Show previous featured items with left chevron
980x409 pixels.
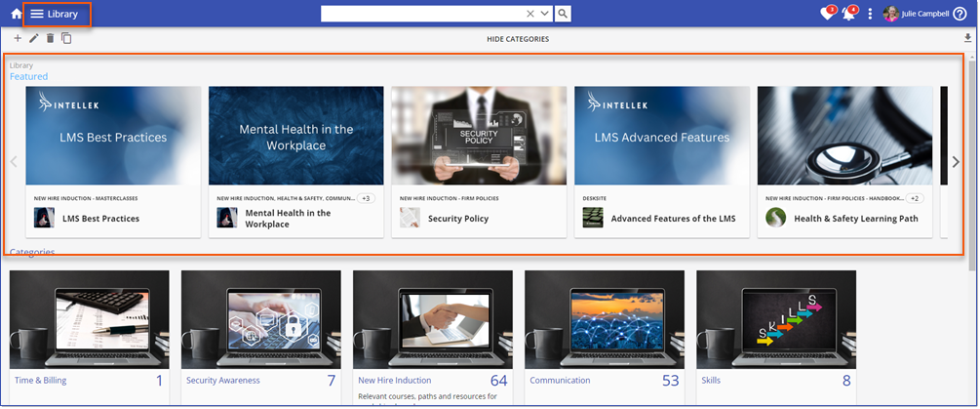15,161
